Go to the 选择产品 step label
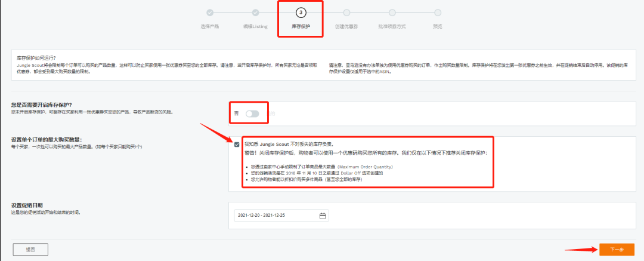 click(x=209, y=26)
